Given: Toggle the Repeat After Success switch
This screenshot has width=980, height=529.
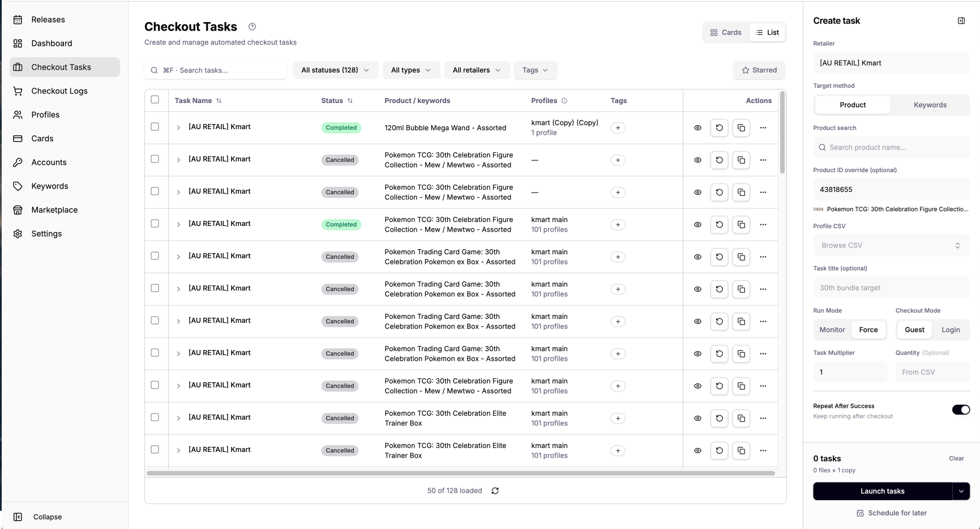Looking at the screenshot, I should pyautogui.click(x=961, y=410).
